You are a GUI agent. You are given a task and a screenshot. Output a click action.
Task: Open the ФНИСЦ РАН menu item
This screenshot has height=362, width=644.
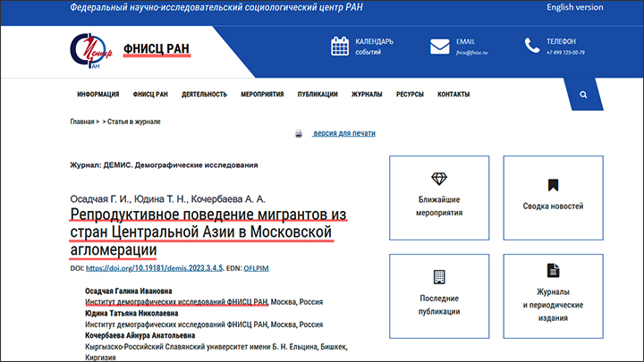pyautogui.click(x=150, y=95)
